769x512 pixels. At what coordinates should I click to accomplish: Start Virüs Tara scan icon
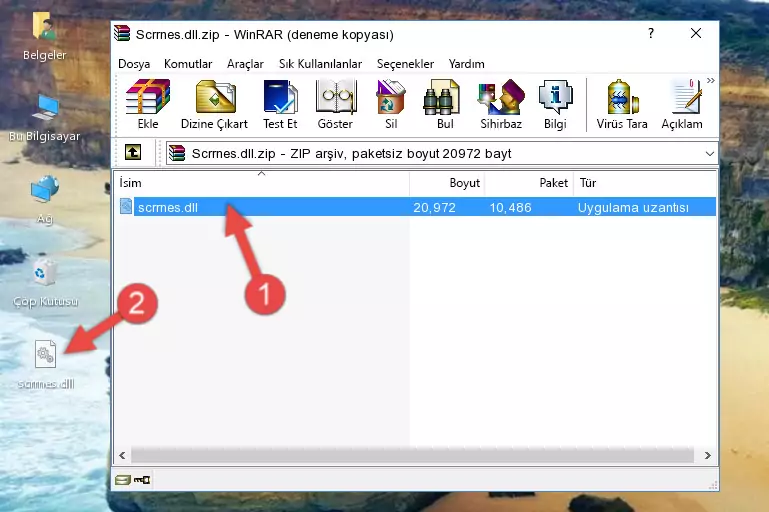(x=622, y=104)
